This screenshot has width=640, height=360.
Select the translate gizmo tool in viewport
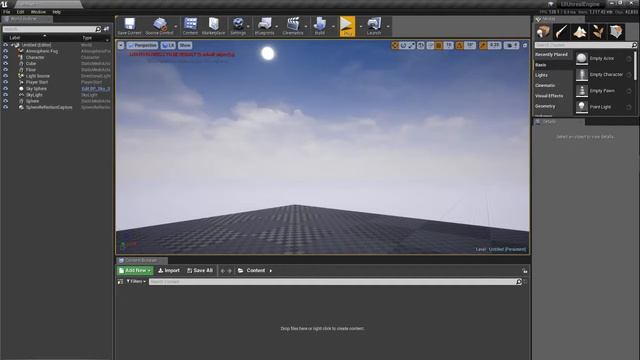pyautogui.click(x=395, y=45)
